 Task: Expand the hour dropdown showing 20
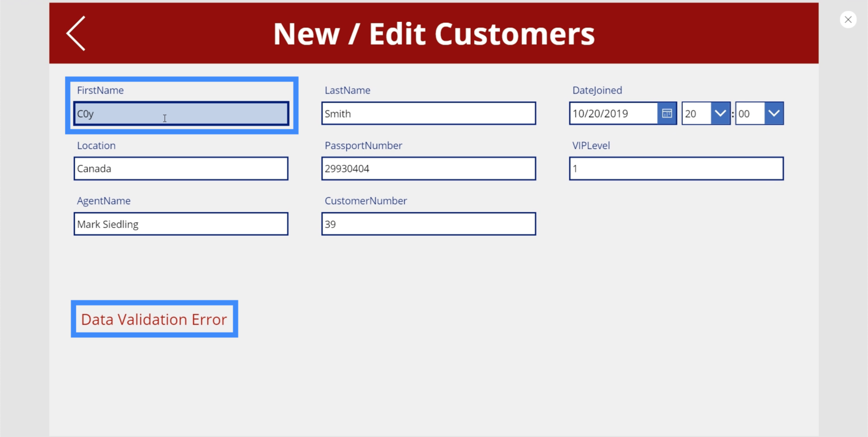pyautogui.click(x=720, y=113)
